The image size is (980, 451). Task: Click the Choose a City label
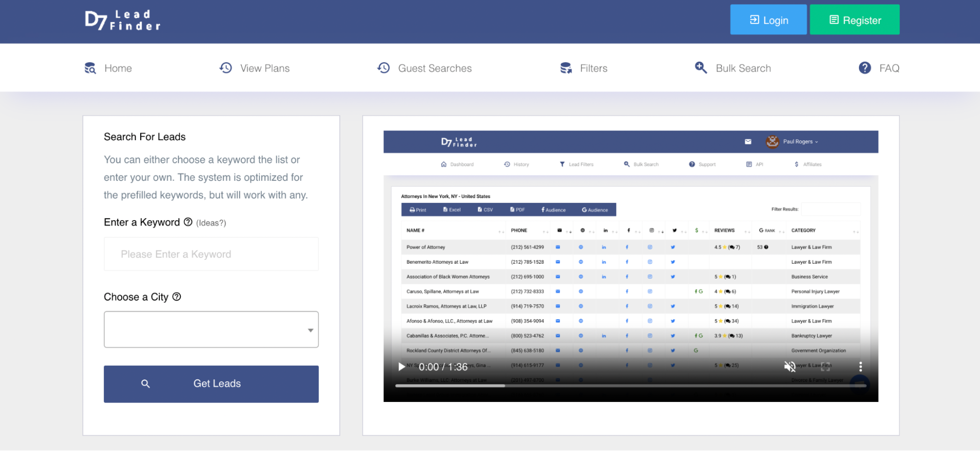(136, 297)
